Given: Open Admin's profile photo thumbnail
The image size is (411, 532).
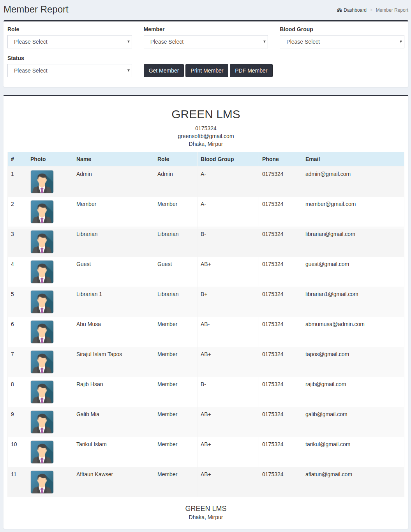Looking at the screenshot, I should (42, 182).
